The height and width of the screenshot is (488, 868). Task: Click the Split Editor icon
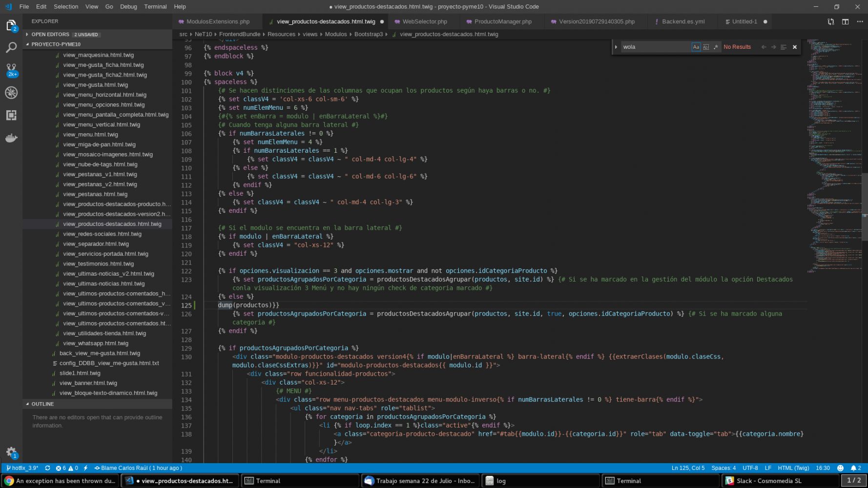coord(845,21)
